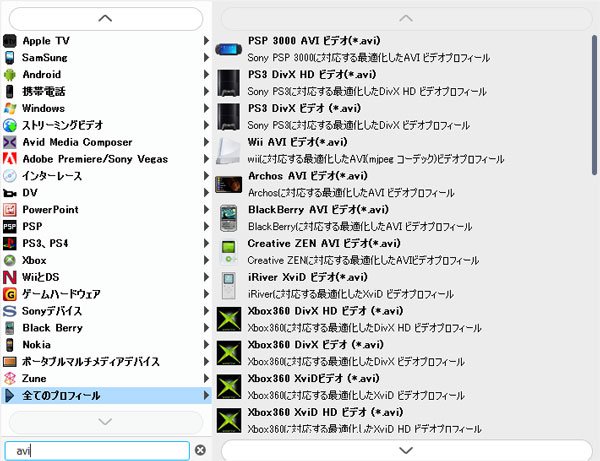The image size is (600, 461).
Task: Expand the Windows submenu arrow
Action: [206, 108]
